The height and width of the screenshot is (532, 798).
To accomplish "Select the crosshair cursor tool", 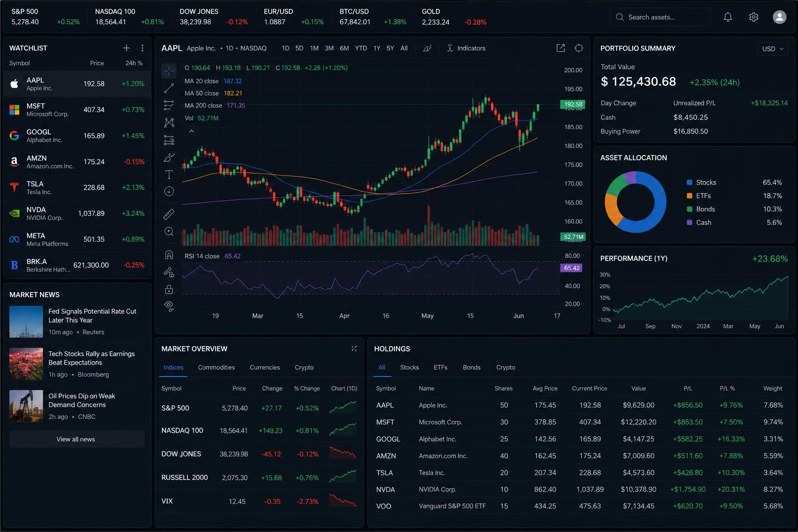I will click(x=169, y=71).
